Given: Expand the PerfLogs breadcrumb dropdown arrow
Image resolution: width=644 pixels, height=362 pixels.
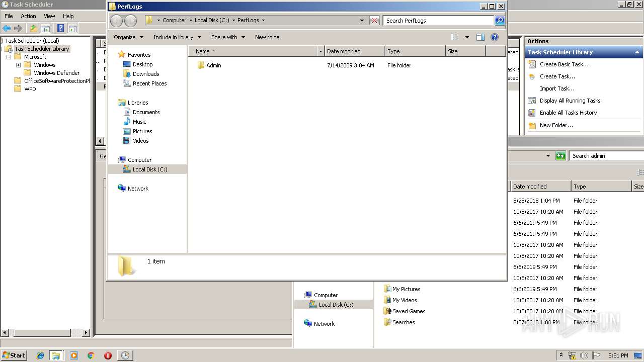Looking at the screenshot, I should [263, 21].
